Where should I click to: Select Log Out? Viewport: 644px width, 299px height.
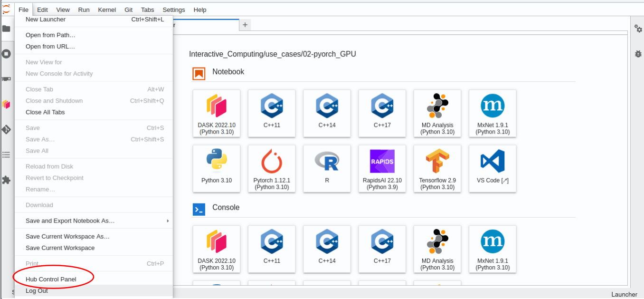tap(94, 290)
